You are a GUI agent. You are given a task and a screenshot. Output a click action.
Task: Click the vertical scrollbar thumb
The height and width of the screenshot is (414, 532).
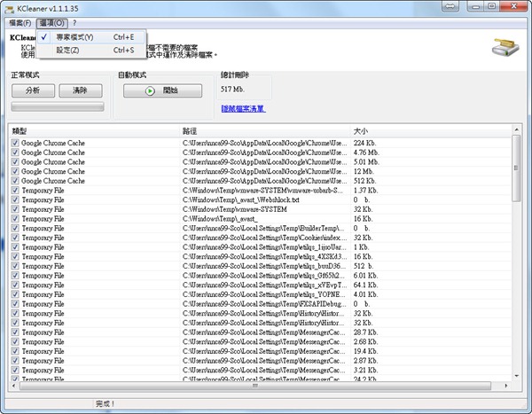(x=516, y=168)
